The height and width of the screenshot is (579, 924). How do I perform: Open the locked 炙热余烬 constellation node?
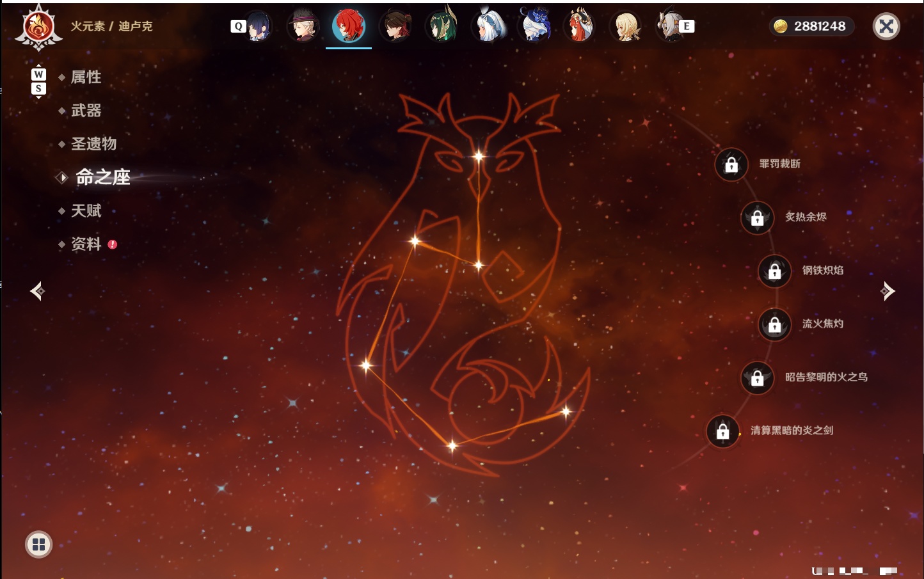(757, 218)
